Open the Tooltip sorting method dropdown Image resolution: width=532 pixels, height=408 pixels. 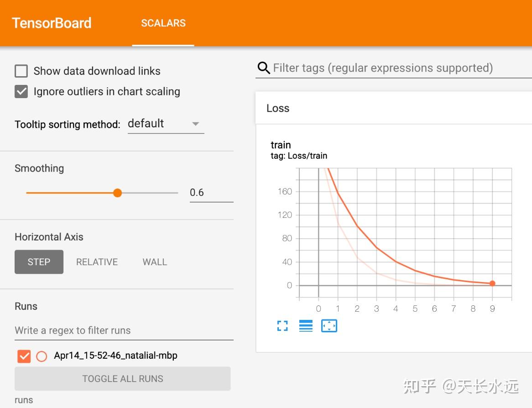pos(166,124)
